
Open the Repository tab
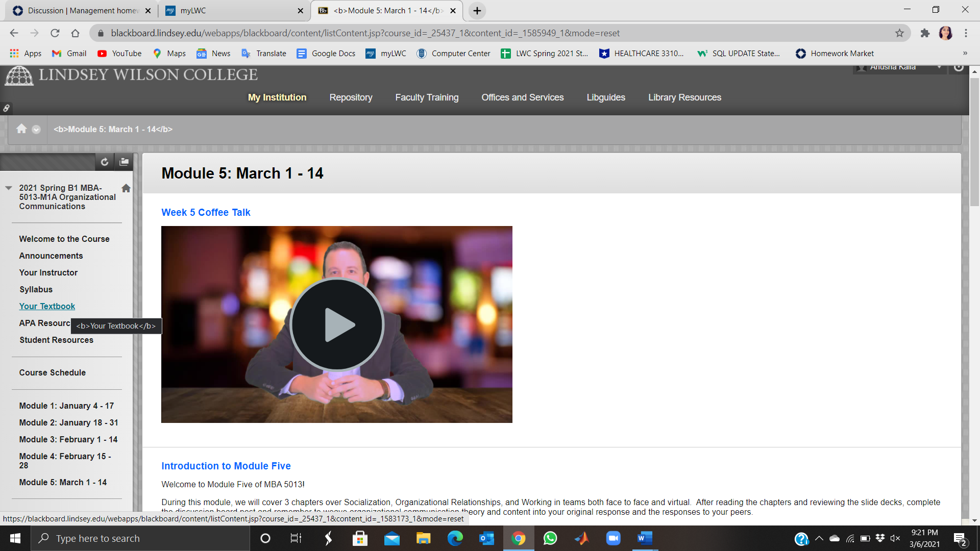(351, 97)
